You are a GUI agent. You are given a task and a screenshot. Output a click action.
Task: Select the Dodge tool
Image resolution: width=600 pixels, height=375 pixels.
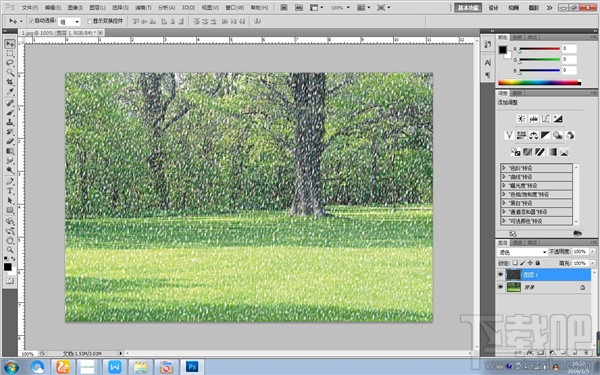(x=10, y=170)
